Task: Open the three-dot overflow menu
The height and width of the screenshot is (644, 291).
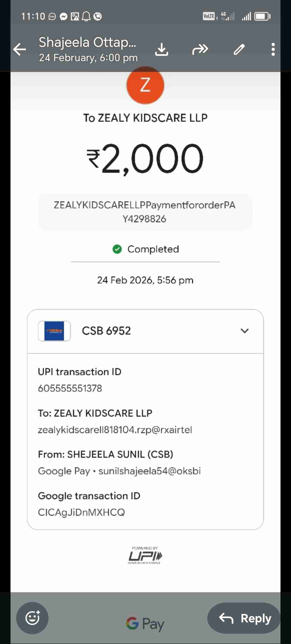Action: (x=273, y=49)
